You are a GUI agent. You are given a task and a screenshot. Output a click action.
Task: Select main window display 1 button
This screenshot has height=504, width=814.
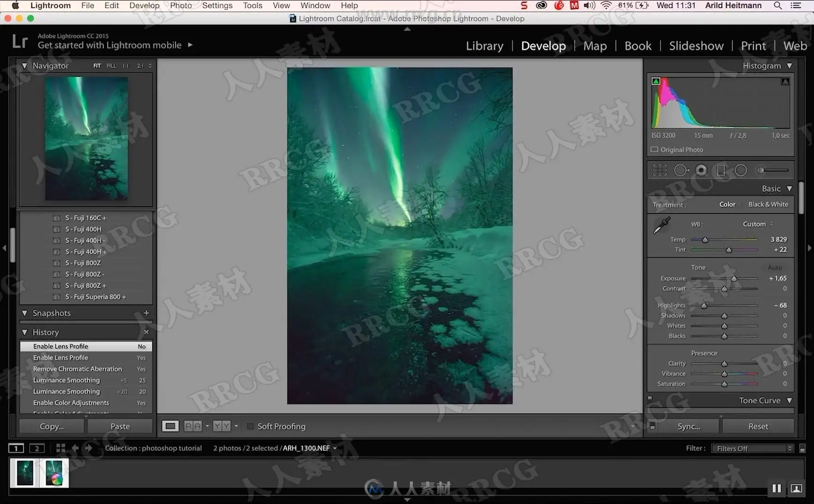click(x=16, y=448)
